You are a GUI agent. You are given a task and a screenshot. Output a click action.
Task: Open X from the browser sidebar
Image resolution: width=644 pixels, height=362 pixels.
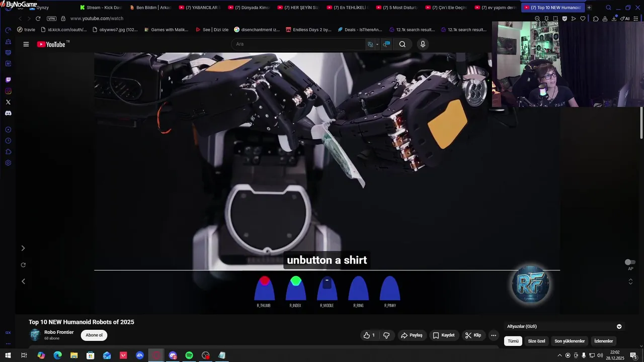(8, 102)
